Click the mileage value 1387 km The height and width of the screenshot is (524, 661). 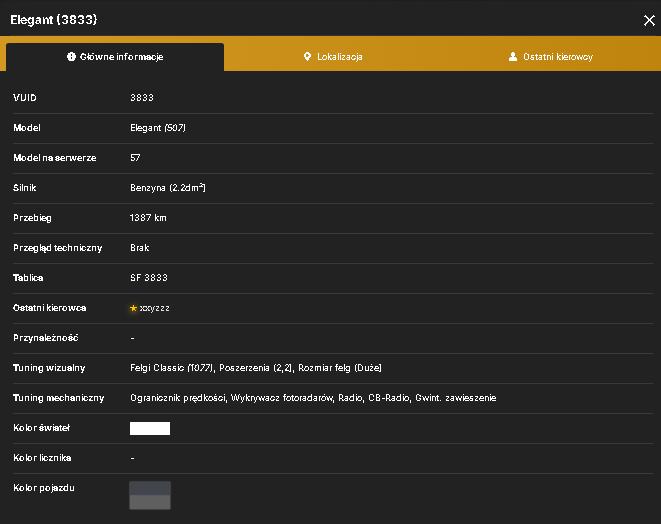click(x=148, y=218)
